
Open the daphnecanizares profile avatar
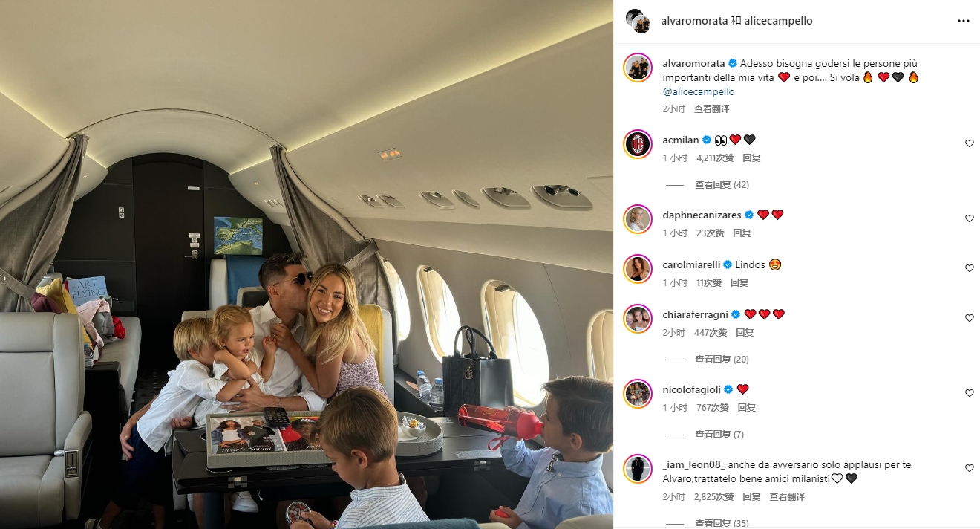tap(638, 219)
